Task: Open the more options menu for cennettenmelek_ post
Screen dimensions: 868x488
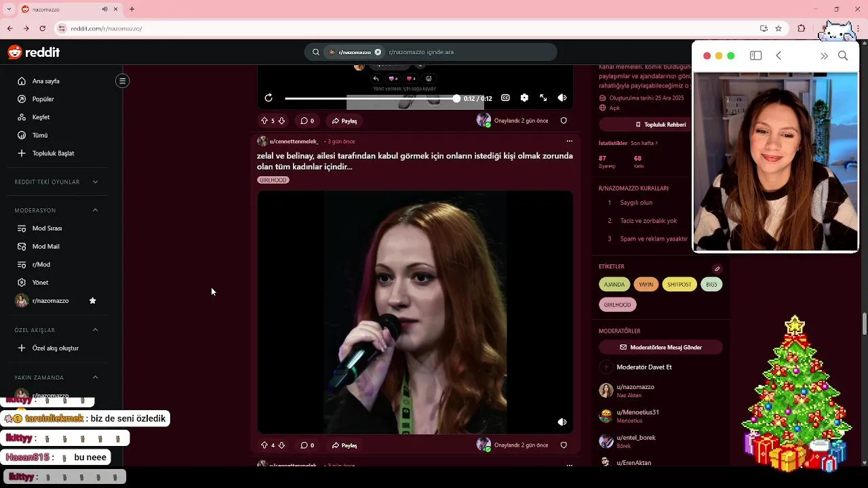Action: [x=569, y=141]
